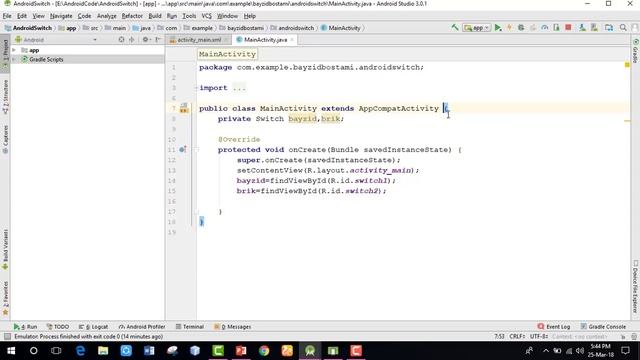Start debugging with the bug icon
The height and width of the screenshot is (360, 640).
pyautogui.click(x=521, y=28)
